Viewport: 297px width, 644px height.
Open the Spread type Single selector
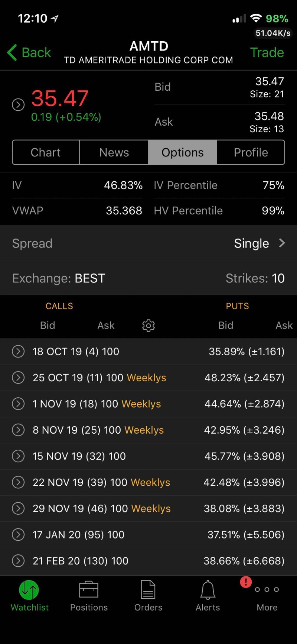(x=259, y=243)
